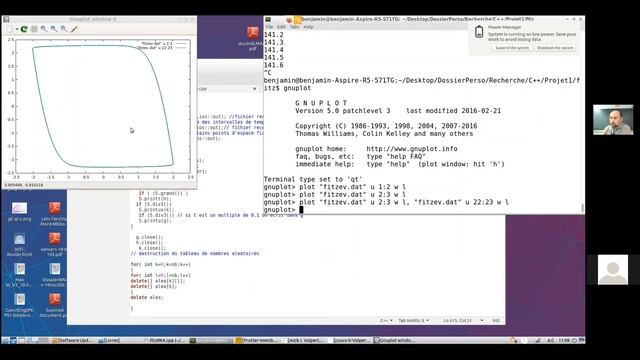
Task: Open the sensors PDF desktop icon
Action: click(54, 244)
